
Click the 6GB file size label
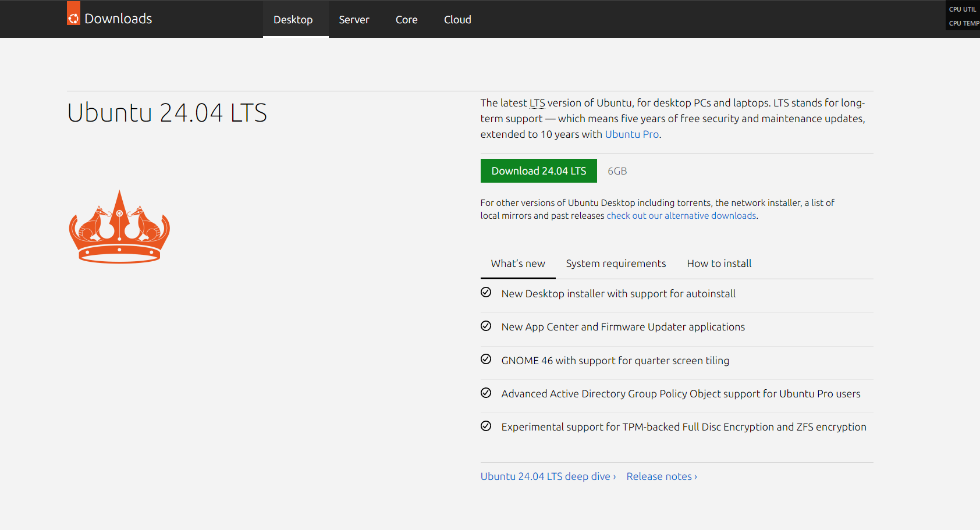617,171
